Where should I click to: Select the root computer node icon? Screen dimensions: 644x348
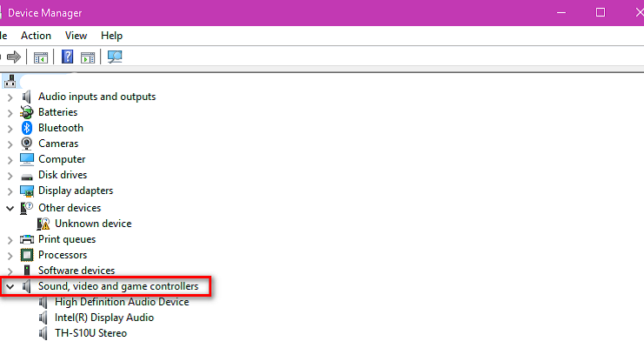pyautogui.click(x=10, y=82)
